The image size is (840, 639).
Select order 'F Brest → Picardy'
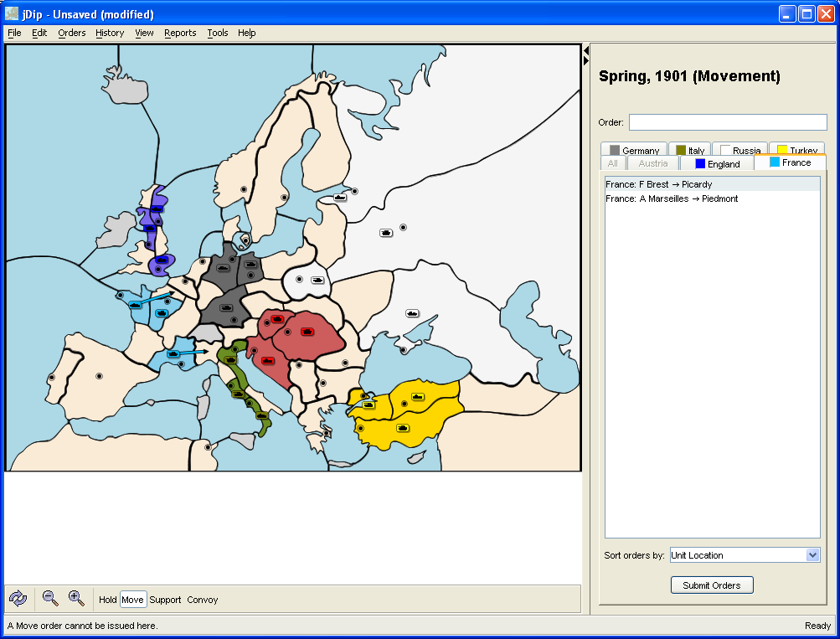tap(713, 184)
